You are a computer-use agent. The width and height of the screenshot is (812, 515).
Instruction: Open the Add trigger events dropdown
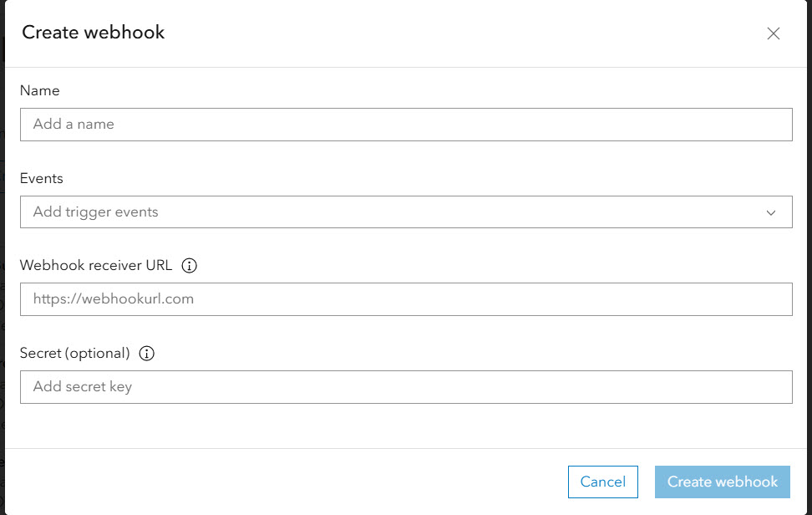(406, 212)
